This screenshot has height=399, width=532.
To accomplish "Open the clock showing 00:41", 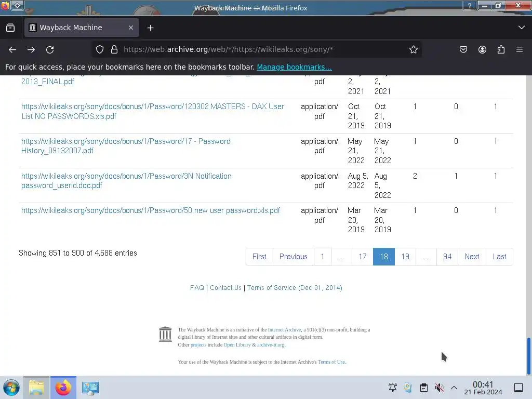I will point(483,388).
